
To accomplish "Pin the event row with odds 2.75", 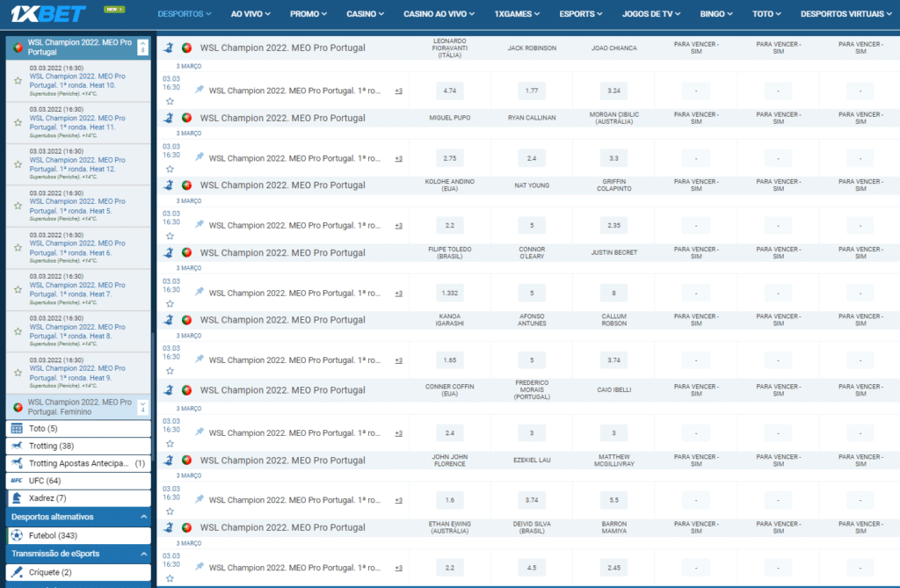I will [200, 156].
